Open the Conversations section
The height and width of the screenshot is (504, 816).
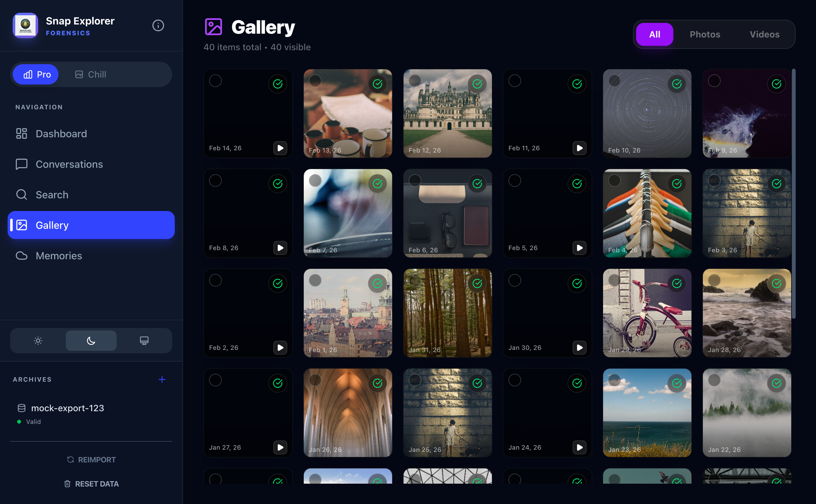[69, 164]
